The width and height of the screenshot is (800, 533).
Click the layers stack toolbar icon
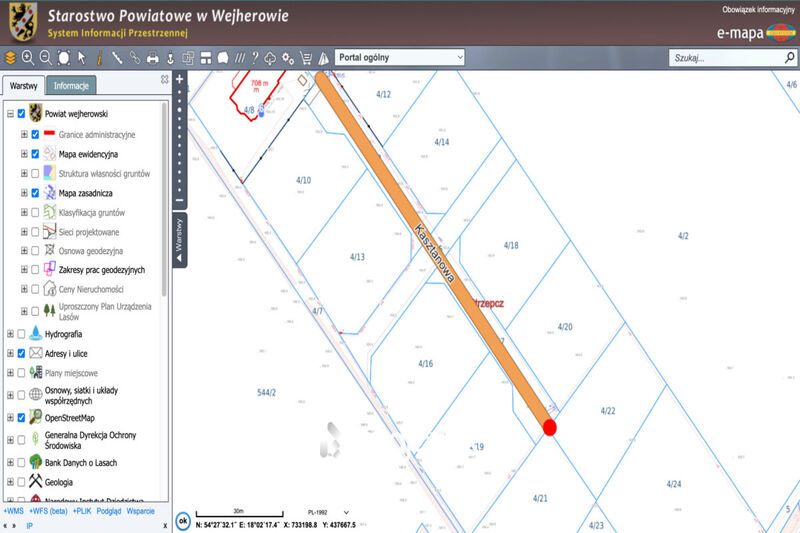pyautogui.click(x=10, y=58)
